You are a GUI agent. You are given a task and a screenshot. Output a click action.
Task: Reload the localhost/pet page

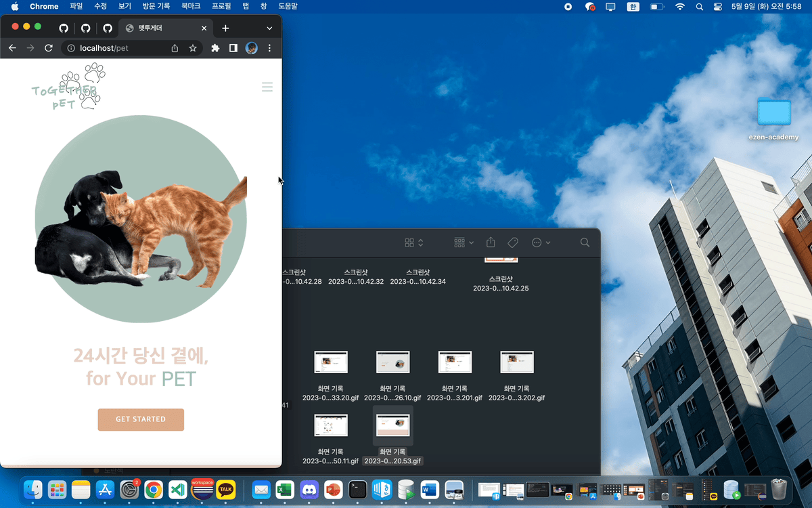tap(49, 48)
